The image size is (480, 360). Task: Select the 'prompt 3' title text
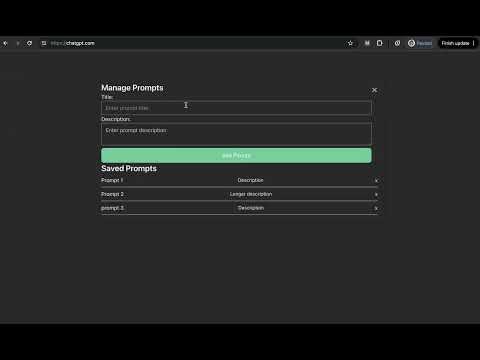[112, 208]
